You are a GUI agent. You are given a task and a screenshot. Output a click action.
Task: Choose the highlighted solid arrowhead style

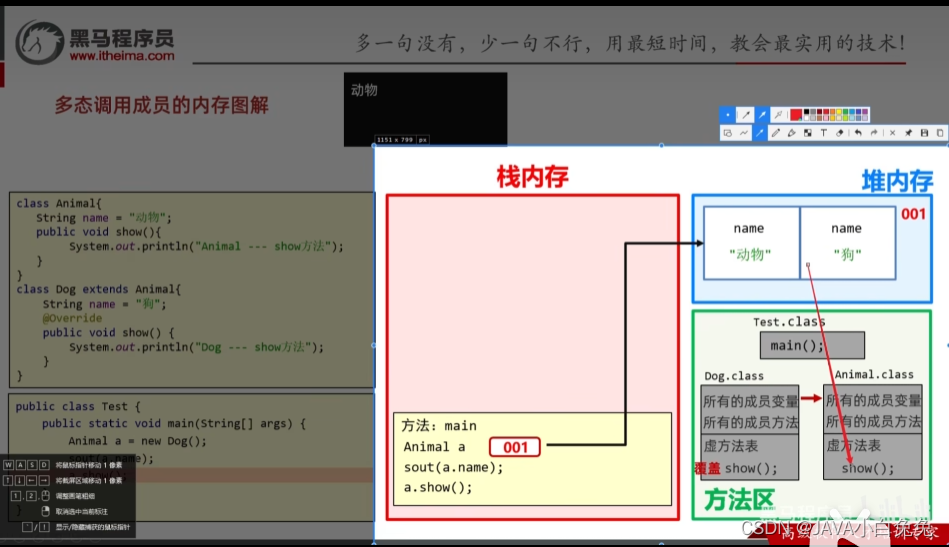tap(763, 115)
